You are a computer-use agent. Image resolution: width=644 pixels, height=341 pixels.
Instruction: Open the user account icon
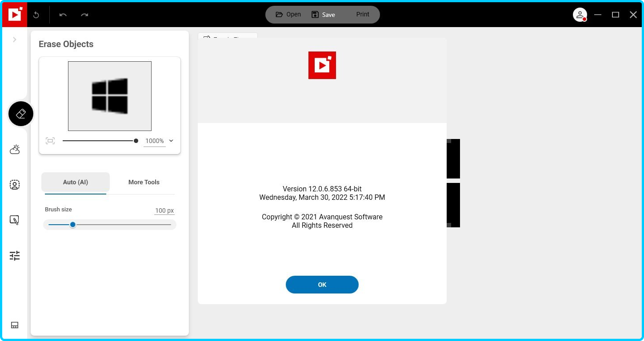point(580,15)
